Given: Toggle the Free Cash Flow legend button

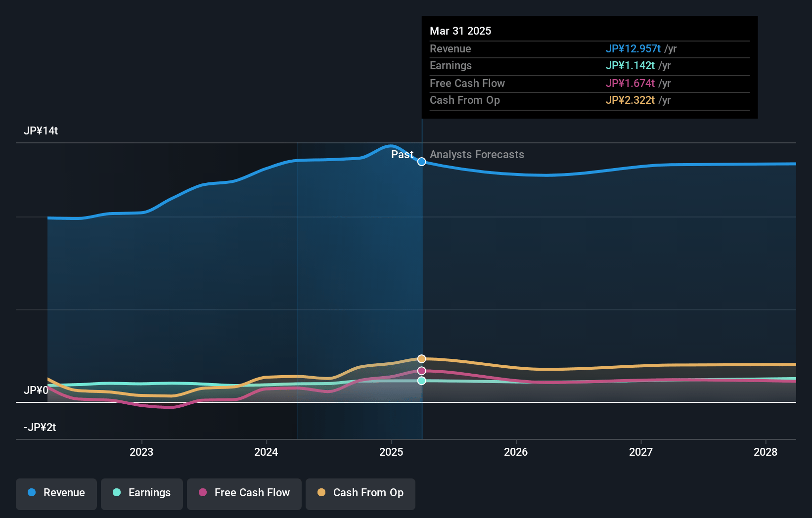Looking at the screenshot, I should (244, 494).
